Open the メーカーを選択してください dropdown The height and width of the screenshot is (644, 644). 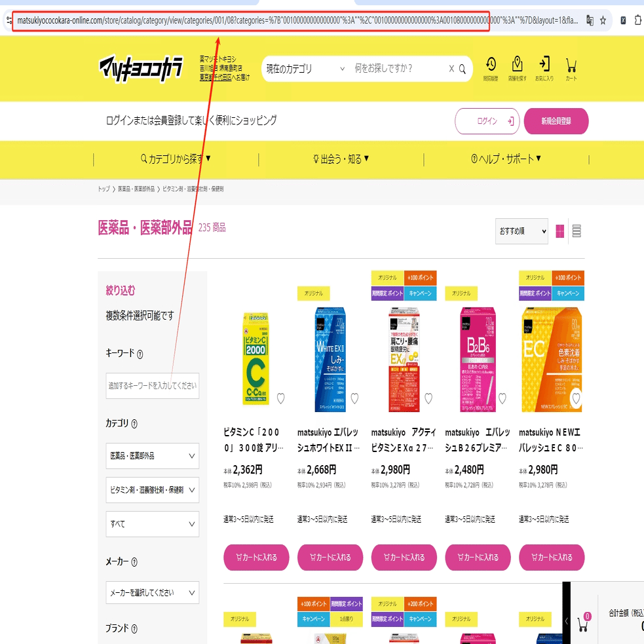153,593
